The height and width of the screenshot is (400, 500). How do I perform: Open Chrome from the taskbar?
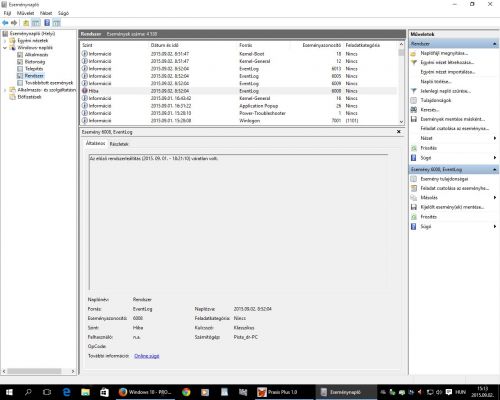pos(186,392)
